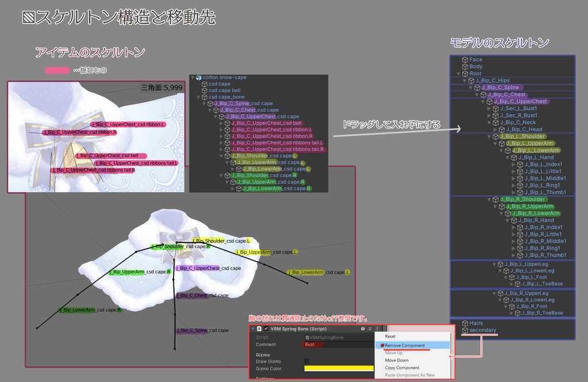
Task: Click the J_Bip_C_Hips cube icon
Action: coord(471,80)
